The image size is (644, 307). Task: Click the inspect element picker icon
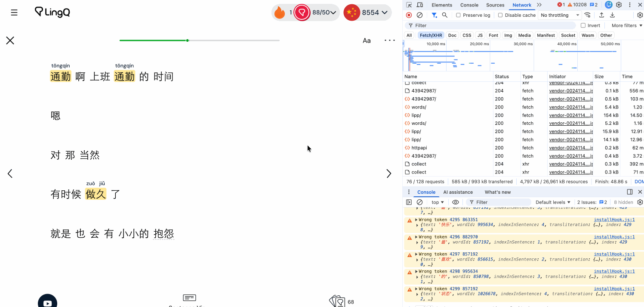(x=409, y=5)
